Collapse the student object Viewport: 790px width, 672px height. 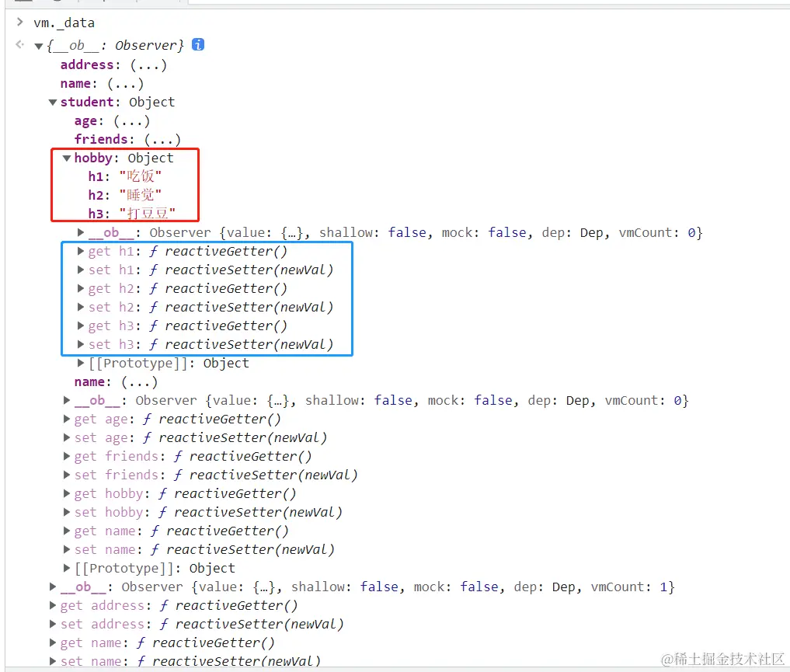pos(52,102)
